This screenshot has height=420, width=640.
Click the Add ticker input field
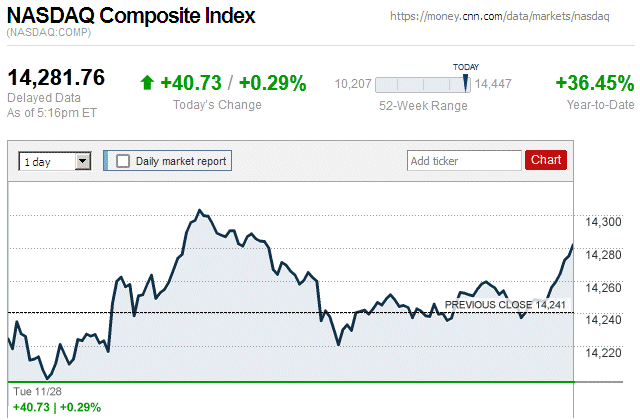[x=464, y=160]
